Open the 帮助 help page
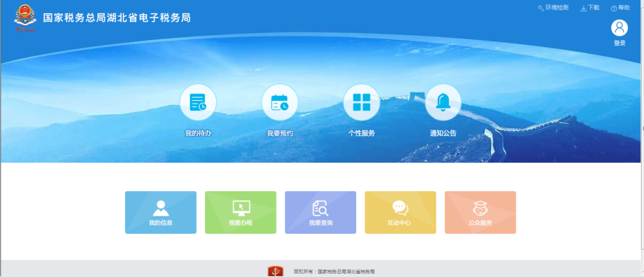The height and width of the screenshot is (278, 644). click(x=620, y=8)
